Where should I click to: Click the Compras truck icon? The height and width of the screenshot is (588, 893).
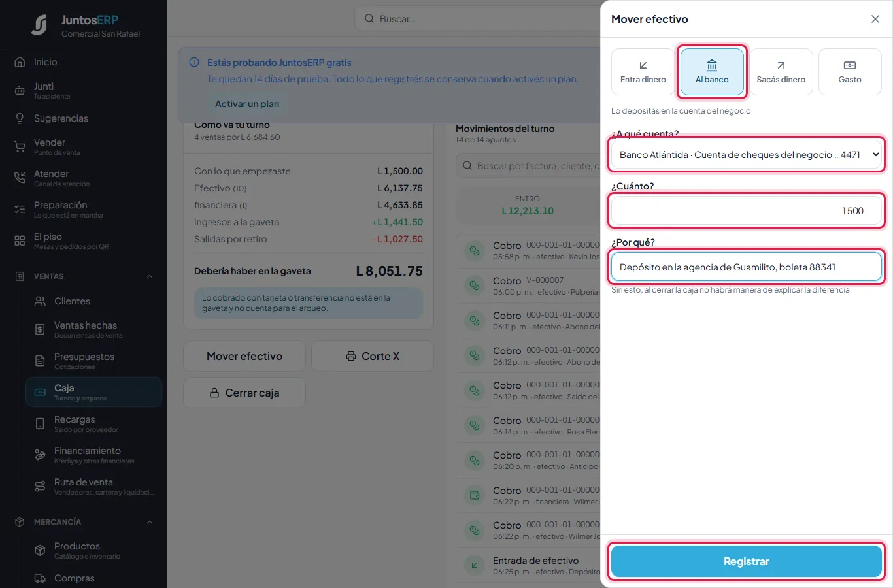pyautogui.click(x=40, y=578)
